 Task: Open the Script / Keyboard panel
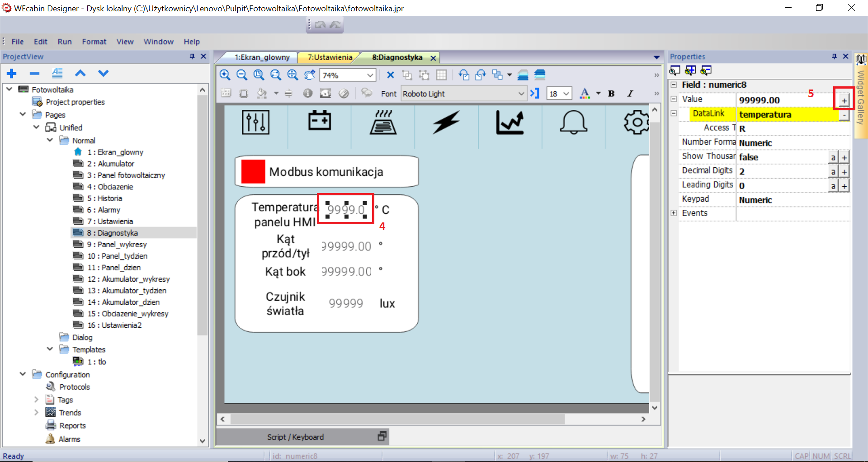click(295, 437)
